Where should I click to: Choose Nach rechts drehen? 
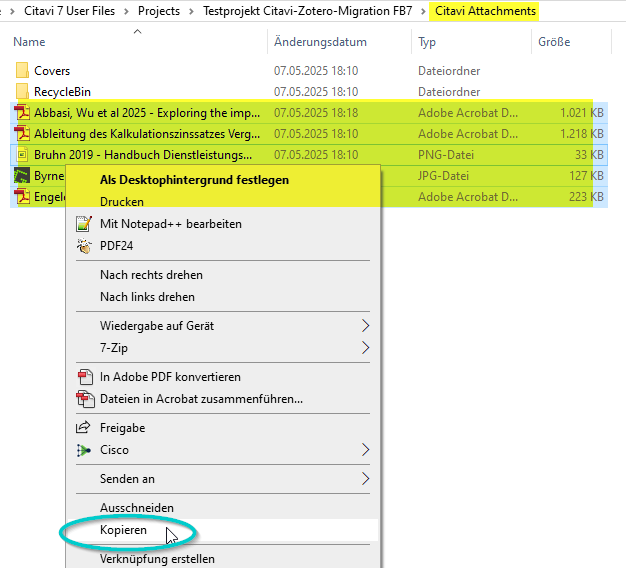pos(151,275)
